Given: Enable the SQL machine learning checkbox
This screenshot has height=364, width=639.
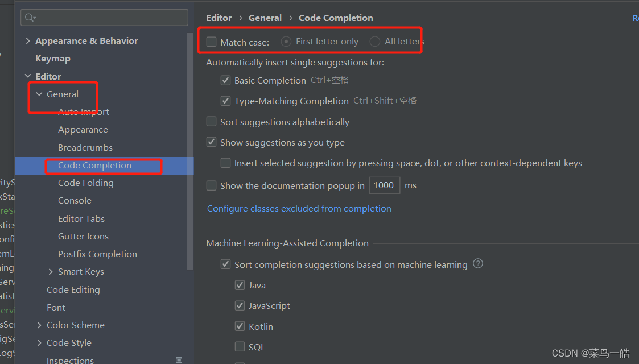Looking at the screenshot, I should (x=240, y=347).
